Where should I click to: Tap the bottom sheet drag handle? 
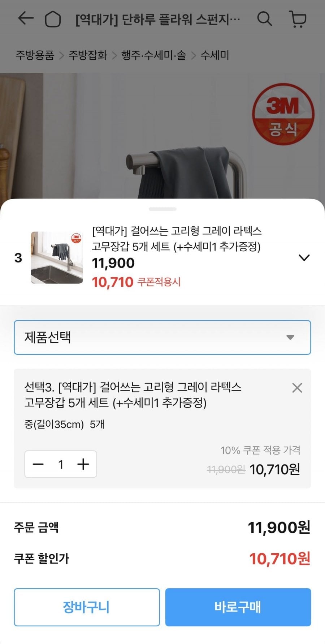click(x=162, y=209)
